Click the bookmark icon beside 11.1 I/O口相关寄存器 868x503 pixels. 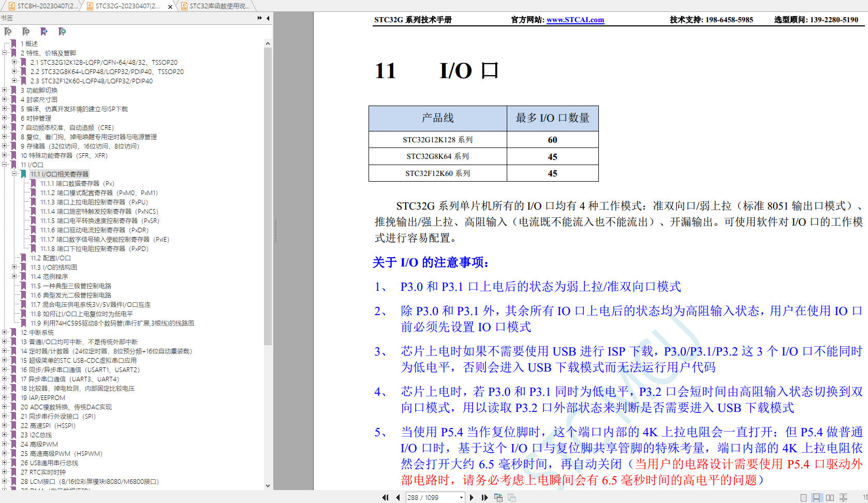click(x=24, y=174)
